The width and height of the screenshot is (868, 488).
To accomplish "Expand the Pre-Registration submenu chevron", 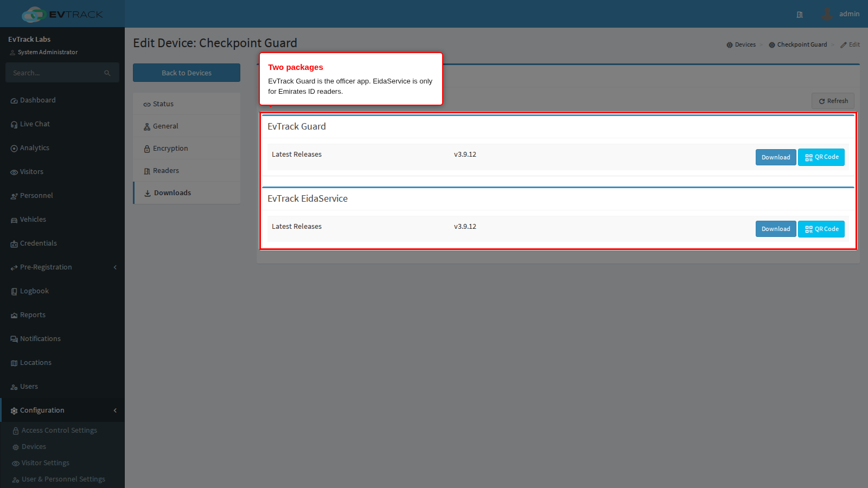I will (x=115, y=267).
